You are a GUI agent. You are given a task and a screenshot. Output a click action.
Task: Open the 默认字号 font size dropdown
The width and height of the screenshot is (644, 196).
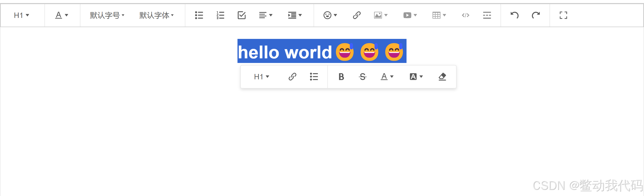pyautogui.click(x=107, y=15)
